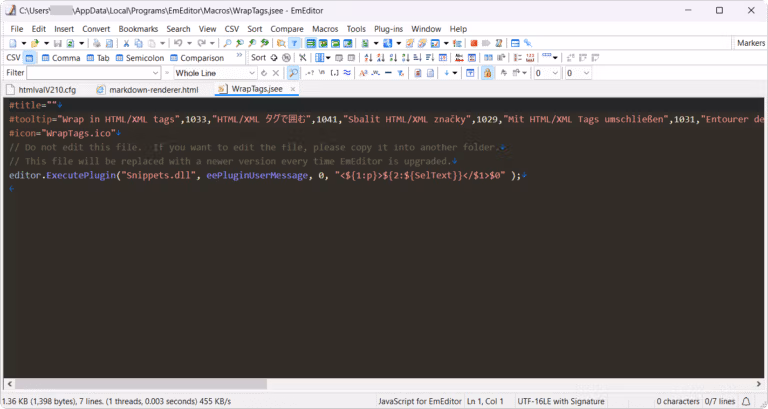Screen dimensions: 768x409
Task: Click the Copy icon in toolbar
Action: [139, 43]
